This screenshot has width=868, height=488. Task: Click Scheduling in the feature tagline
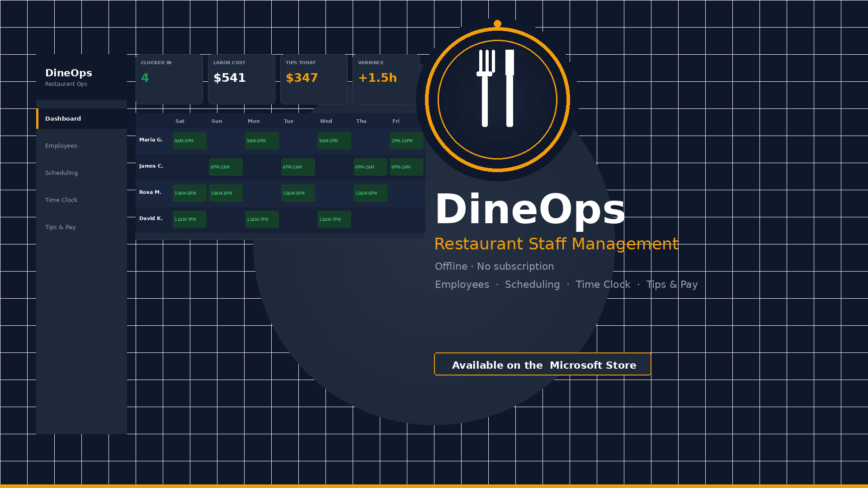(532, 285)
